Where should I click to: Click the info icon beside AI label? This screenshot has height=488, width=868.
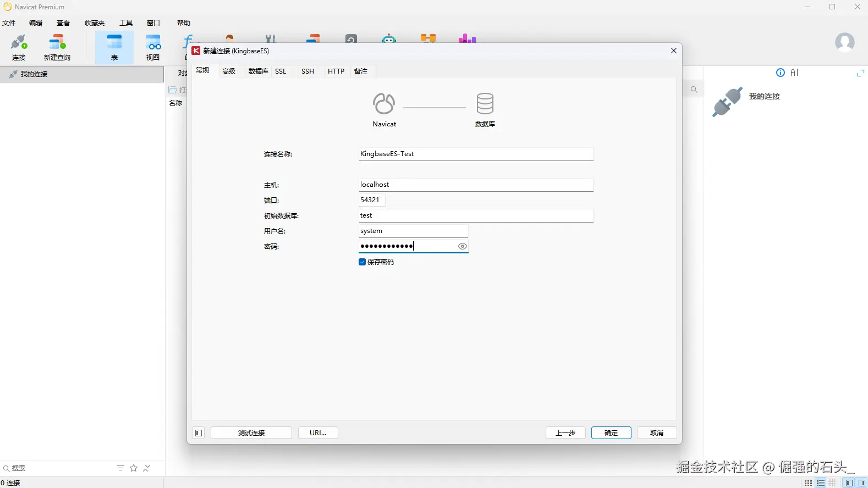[x=780, y=73]
